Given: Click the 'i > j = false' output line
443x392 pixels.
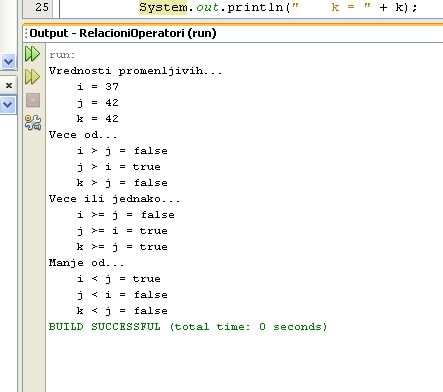Looking at the screenshot, I should point(122,151).
